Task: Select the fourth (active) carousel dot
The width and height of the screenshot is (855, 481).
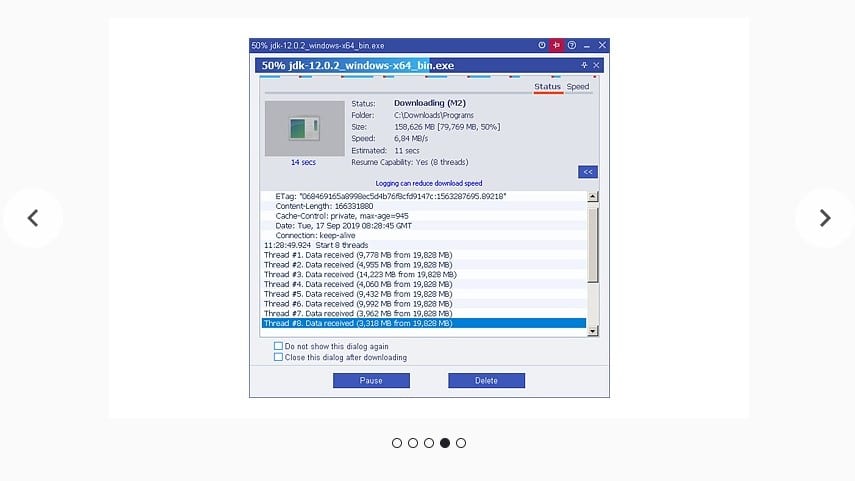Action: pyautogui.click(x=445, y=443)
